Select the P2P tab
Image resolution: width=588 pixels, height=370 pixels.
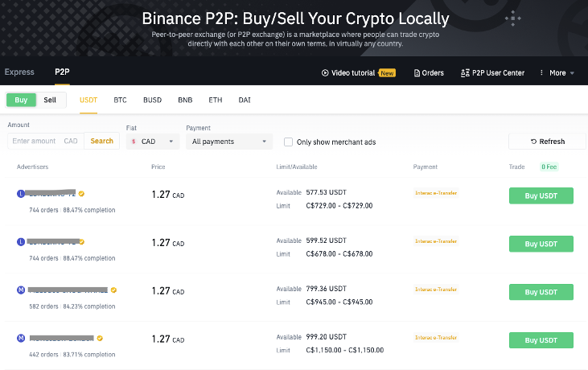[x=62, y=72]
